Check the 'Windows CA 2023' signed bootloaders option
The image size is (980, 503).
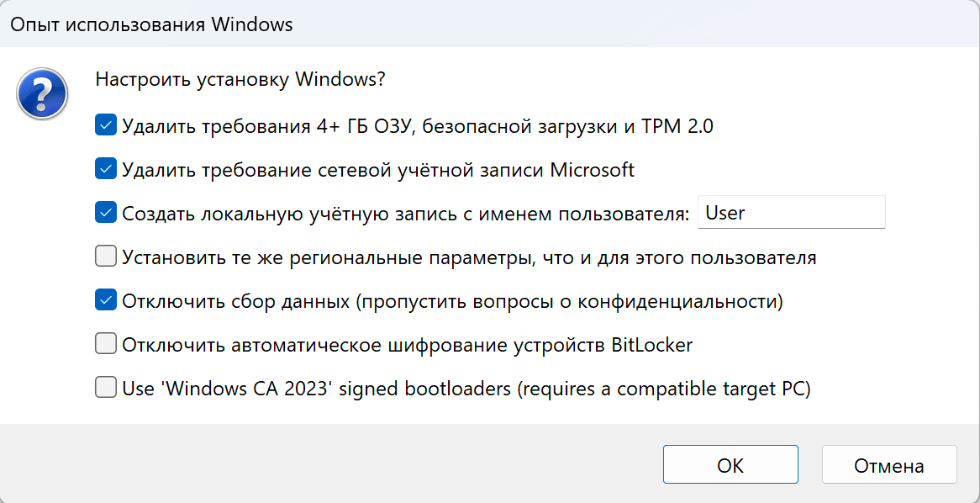pyautogui.click(x=105, y=387)
